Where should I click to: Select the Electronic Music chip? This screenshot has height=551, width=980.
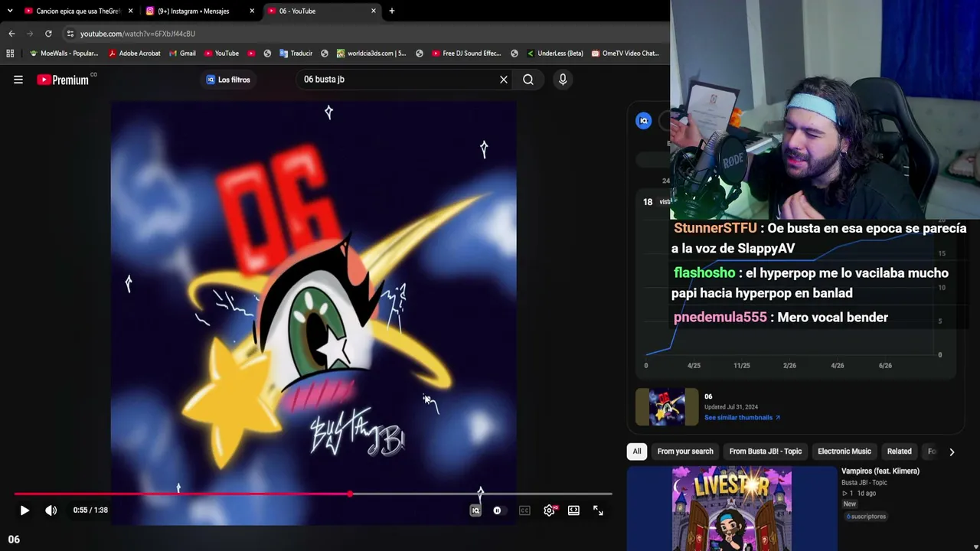point(844,452)
